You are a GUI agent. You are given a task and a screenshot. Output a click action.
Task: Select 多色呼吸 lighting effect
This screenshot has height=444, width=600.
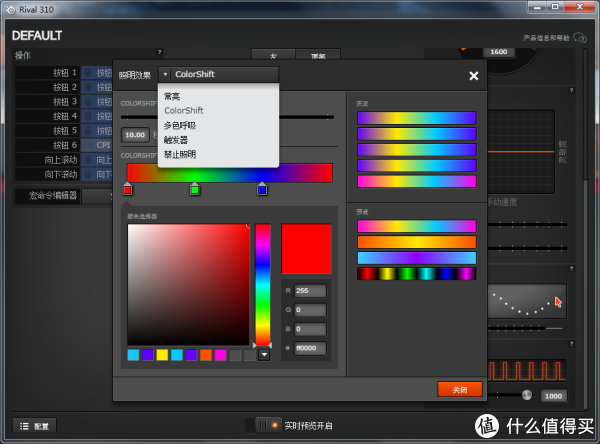180,125
